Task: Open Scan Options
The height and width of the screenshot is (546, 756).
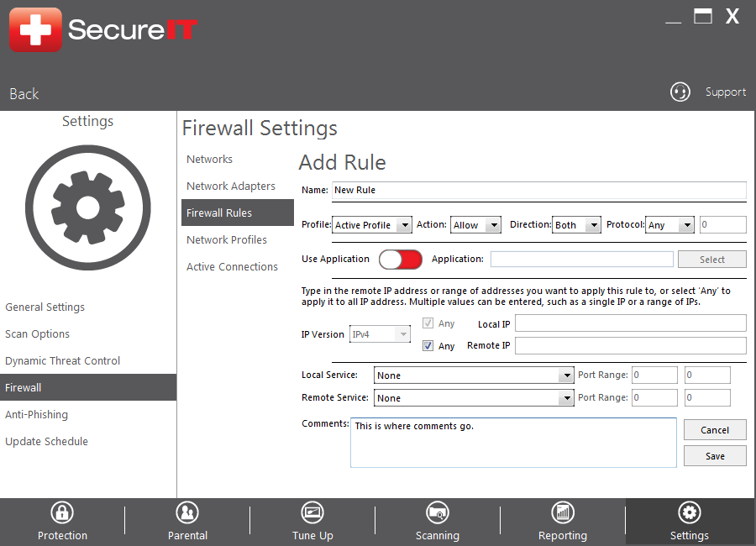Action: coord(37,333)
